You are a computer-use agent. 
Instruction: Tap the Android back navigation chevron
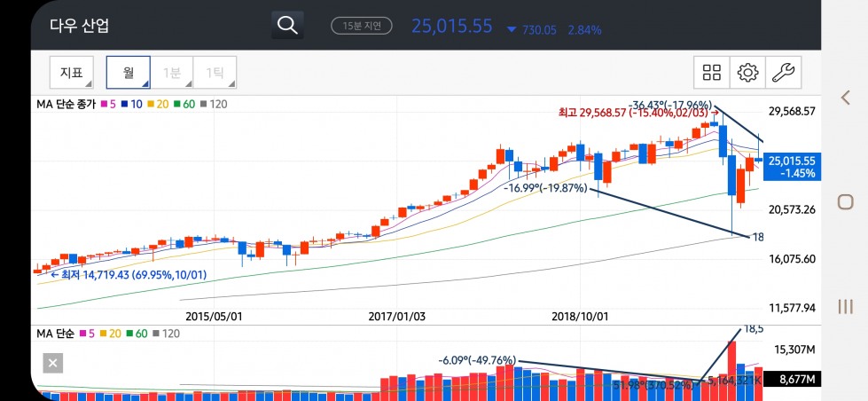845,98
